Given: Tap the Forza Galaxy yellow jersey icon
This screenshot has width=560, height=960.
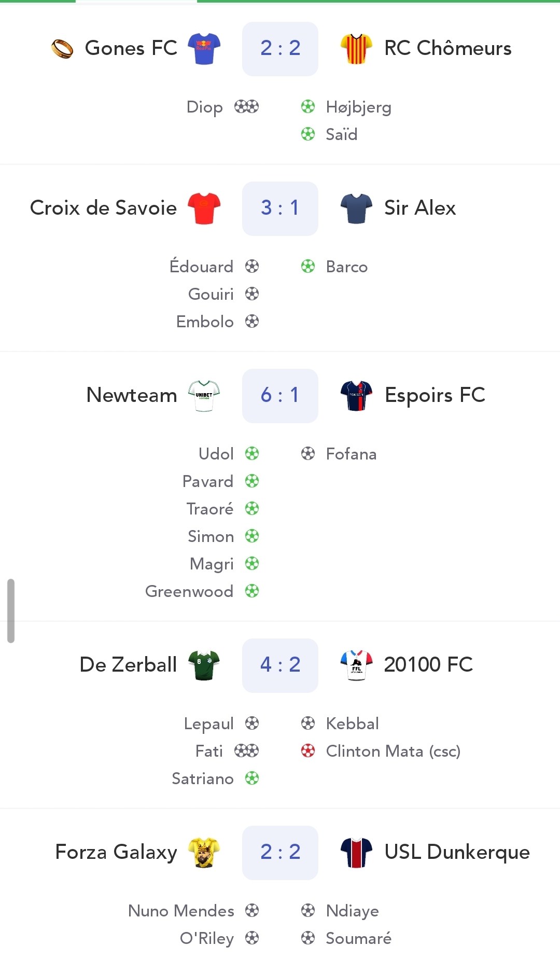Looking at the screenshot, I should coord(204,852).
